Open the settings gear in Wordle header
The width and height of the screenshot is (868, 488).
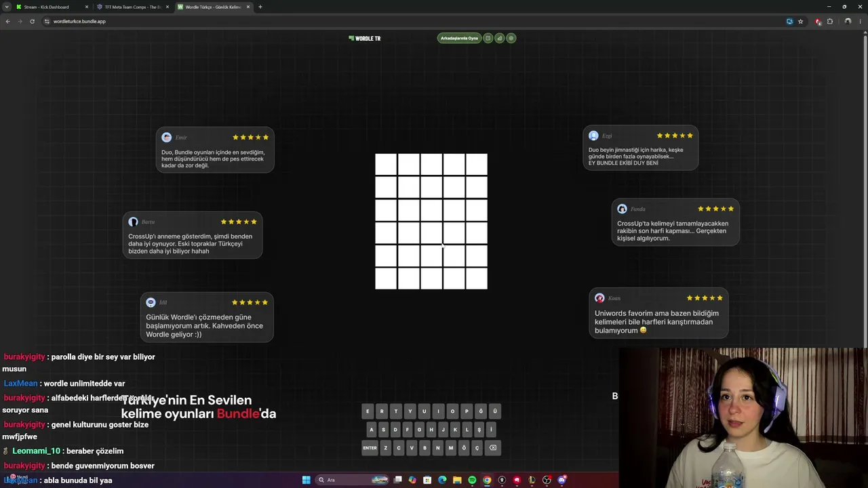pos(511,38)
